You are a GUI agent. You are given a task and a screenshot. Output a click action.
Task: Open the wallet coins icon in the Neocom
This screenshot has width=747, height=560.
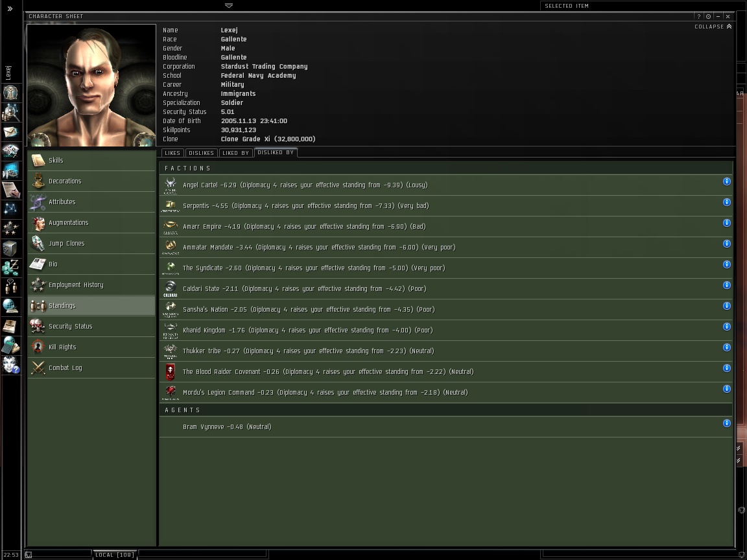click(x=10, y=267)
